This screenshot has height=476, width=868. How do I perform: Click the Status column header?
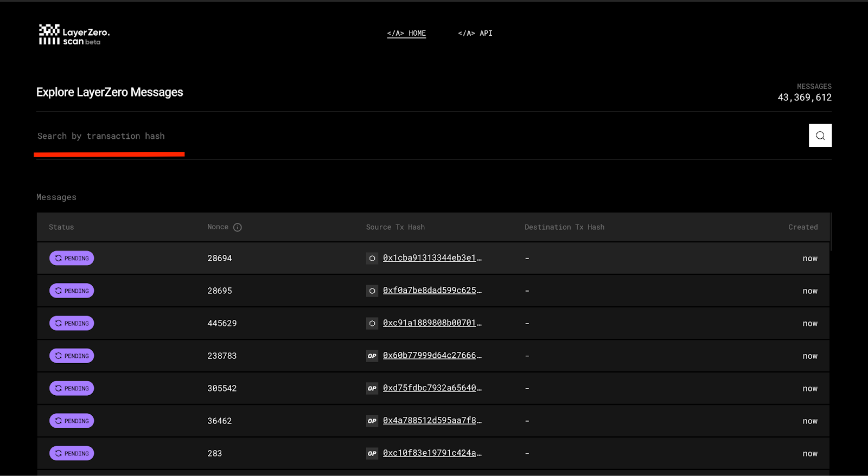(x=61, y=227)
